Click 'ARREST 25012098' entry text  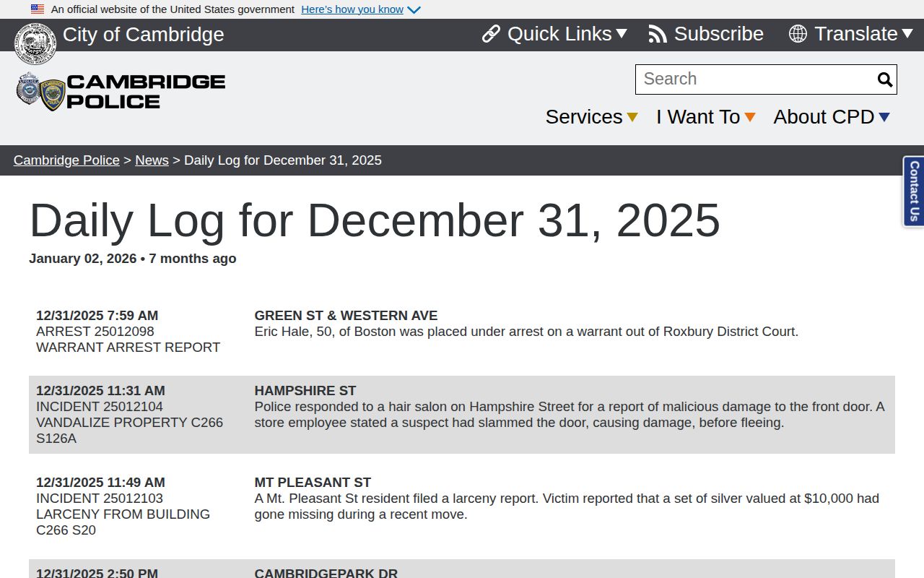coord(95,332)
